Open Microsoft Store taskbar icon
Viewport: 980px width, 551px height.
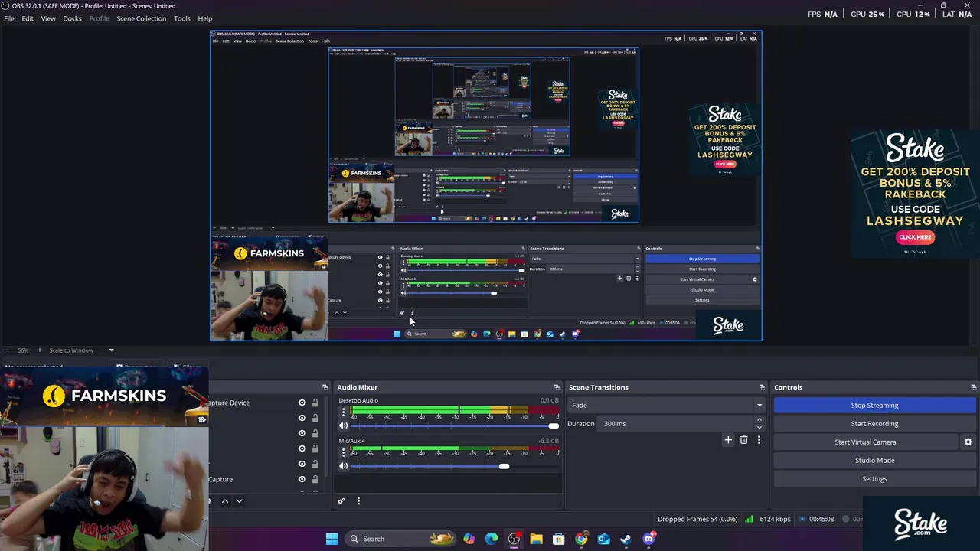558,539
